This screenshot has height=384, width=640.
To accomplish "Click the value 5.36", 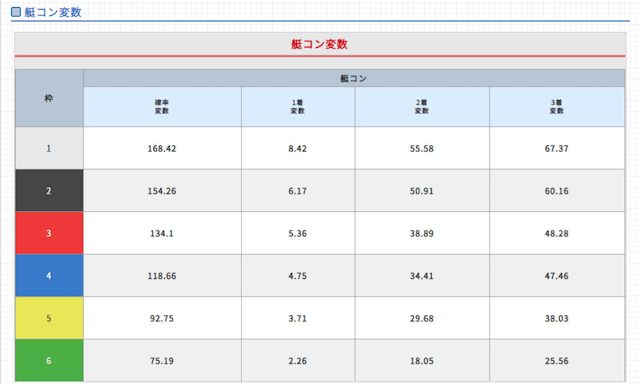I will [x=298, y=233].
